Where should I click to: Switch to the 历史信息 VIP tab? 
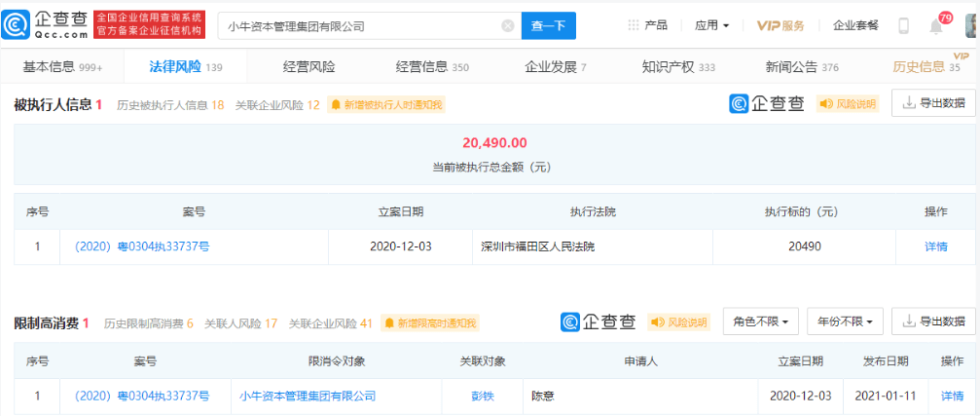point(926,67)
